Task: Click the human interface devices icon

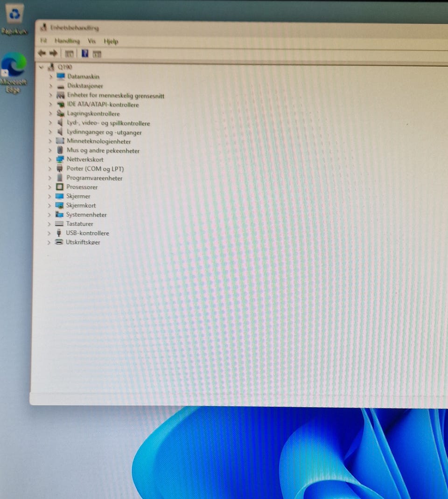Action: tap(61, 95)
